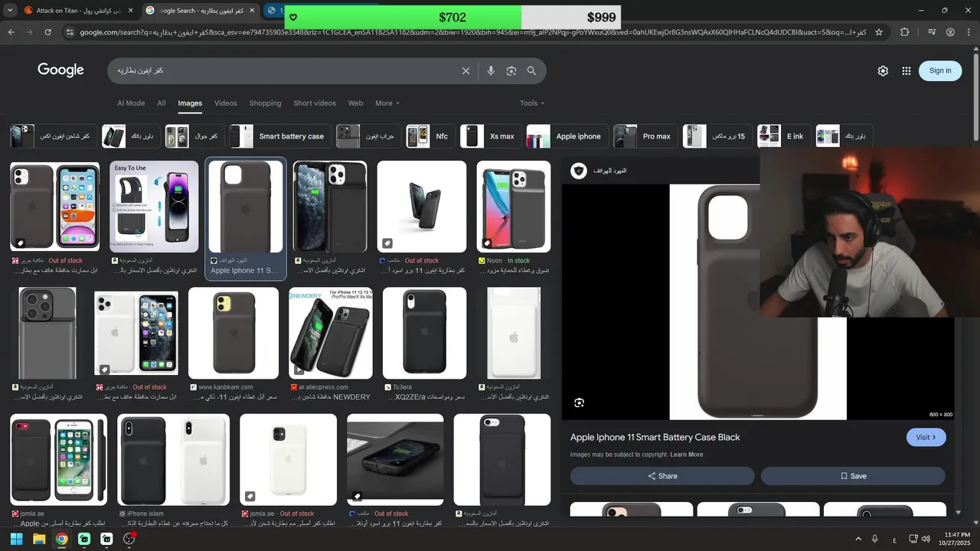Viewport: 980px width, 551px height.
Task: Open the NEWDERY aliexpress result thumbnail
Action: 331,334
